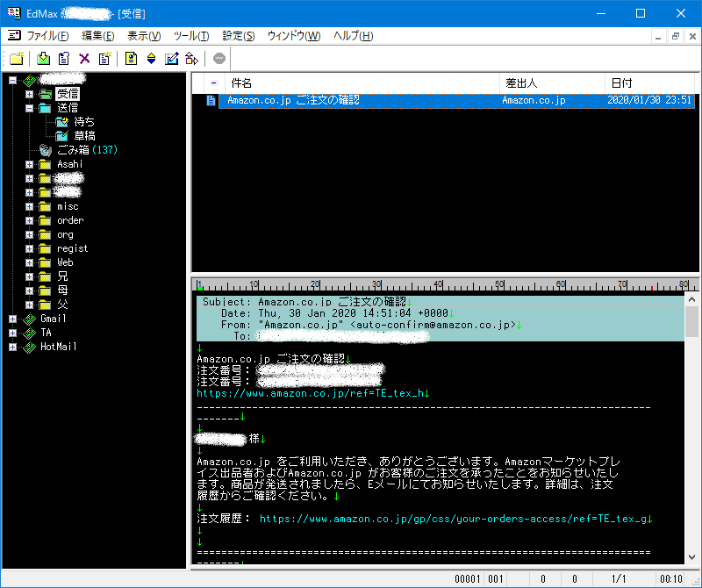The height and width of the screenshot is (588, 702).
Task: Open the ツール(T) menu
Action: 191,36
